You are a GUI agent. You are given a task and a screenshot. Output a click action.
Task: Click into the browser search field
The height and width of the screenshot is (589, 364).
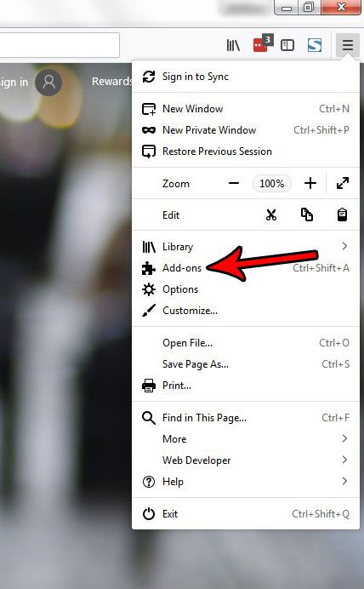(60, 45)
